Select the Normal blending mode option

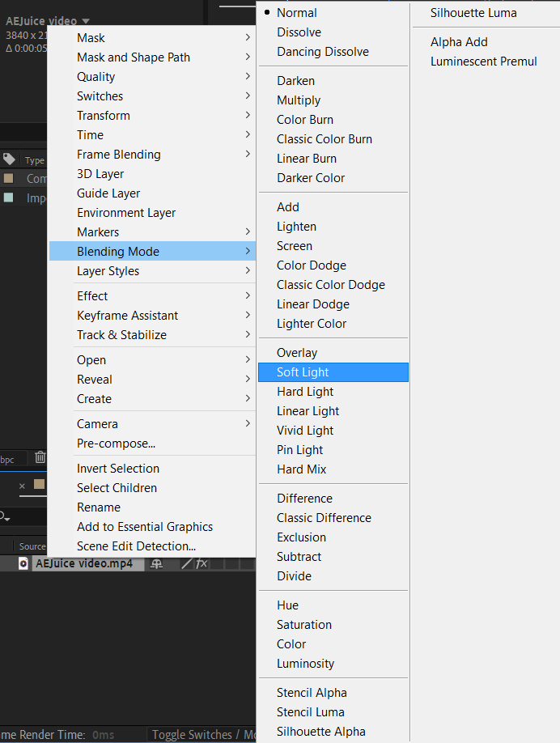click(297, 13)
